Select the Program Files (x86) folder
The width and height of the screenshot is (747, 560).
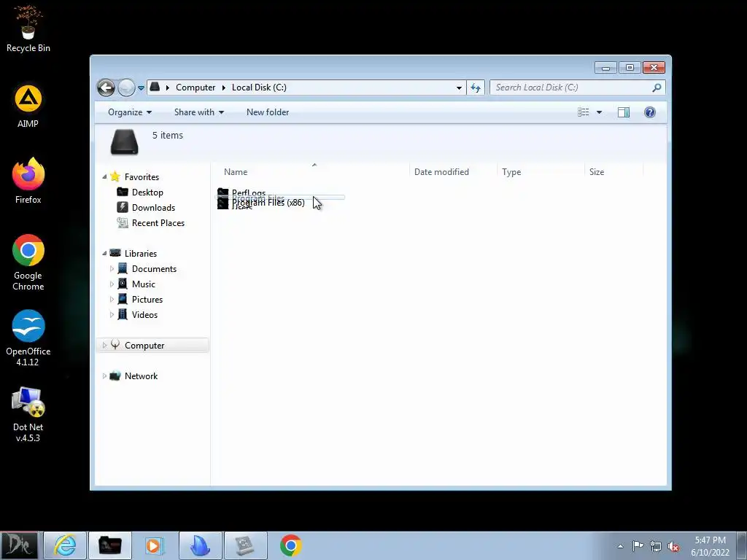(x=268, y=203)
